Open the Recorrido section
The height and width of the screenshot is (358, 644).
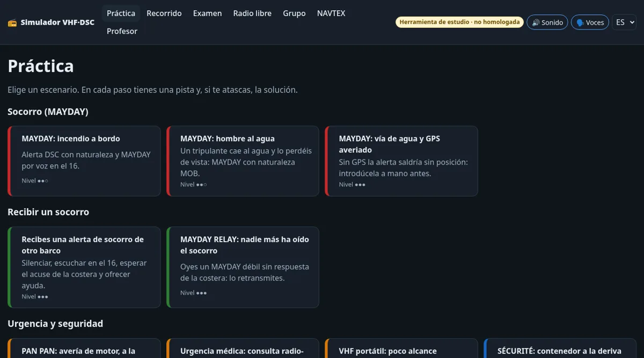pos(164,13)
